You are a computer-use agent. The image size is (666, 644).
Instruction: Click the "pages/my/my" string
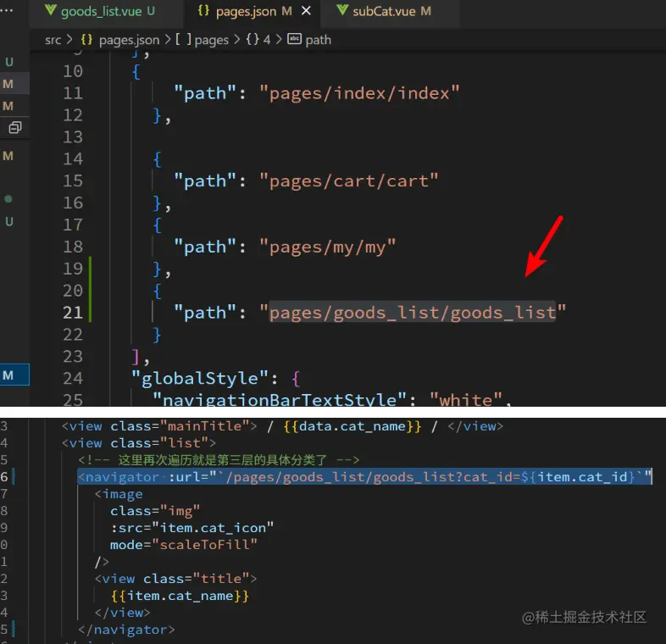click(327, 247)
